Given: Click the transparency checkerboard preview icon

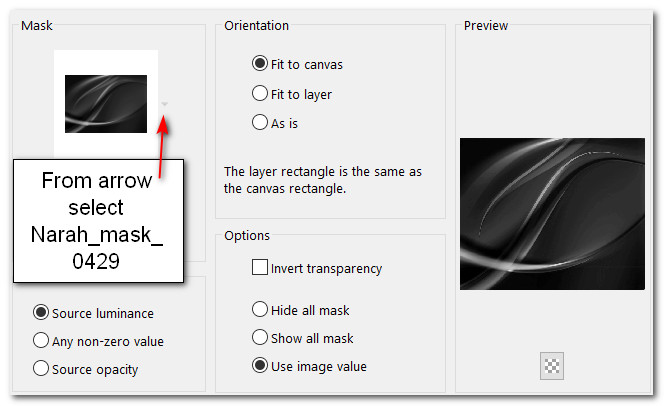Looking at the screenshot, I should (x=552, y=366).
